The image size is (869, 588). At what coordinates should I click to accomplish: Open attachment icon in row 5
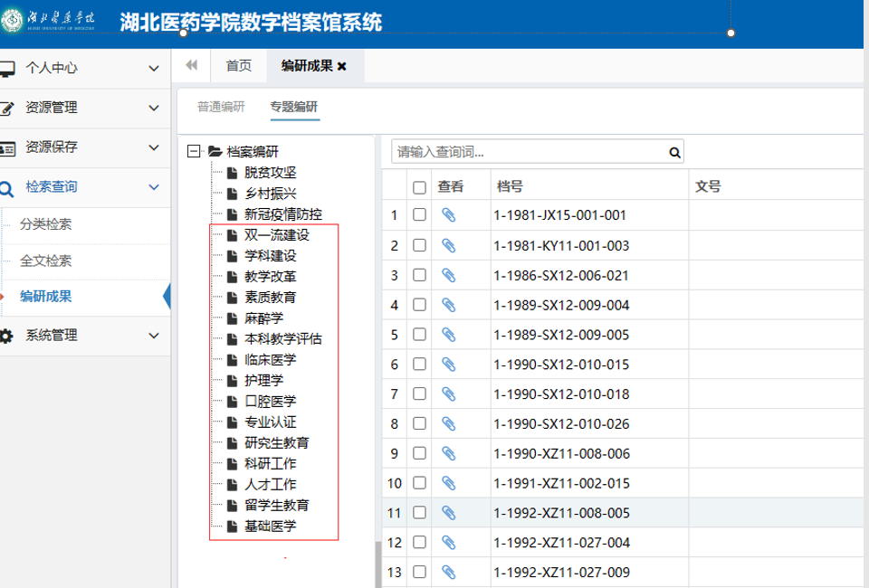tap(448, 335)
